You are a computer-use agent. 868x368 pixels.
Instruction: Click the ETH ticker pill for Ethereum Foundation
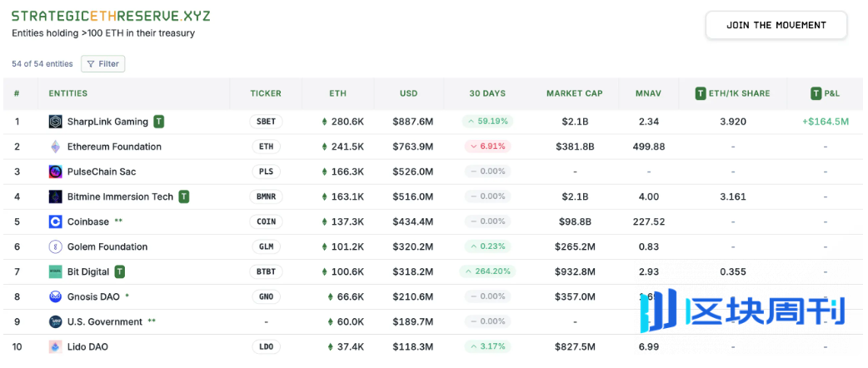266,147
